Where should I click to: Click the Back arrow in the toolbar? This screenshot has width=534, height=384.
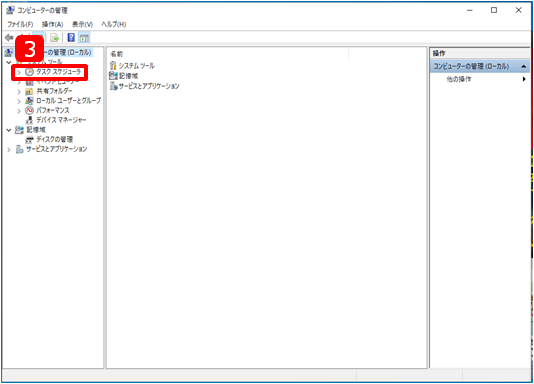[9, 37]
